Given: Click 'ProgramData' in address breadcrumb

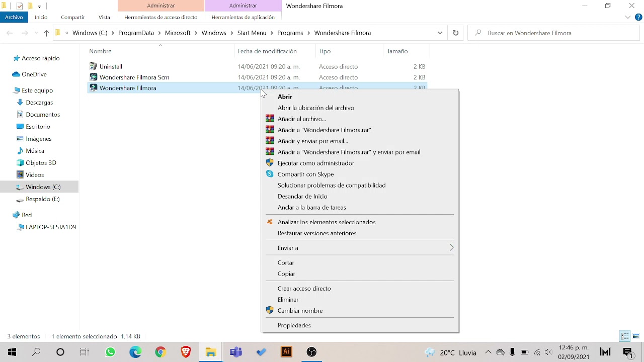Looking at the screenshot, I should pos(136,33).
